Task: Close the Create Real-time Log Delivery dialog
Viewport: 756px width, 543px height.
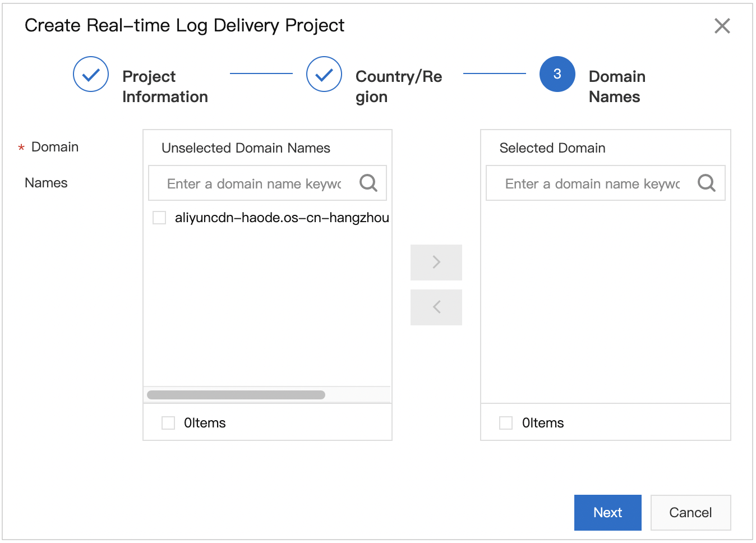Action: point(722,26)
